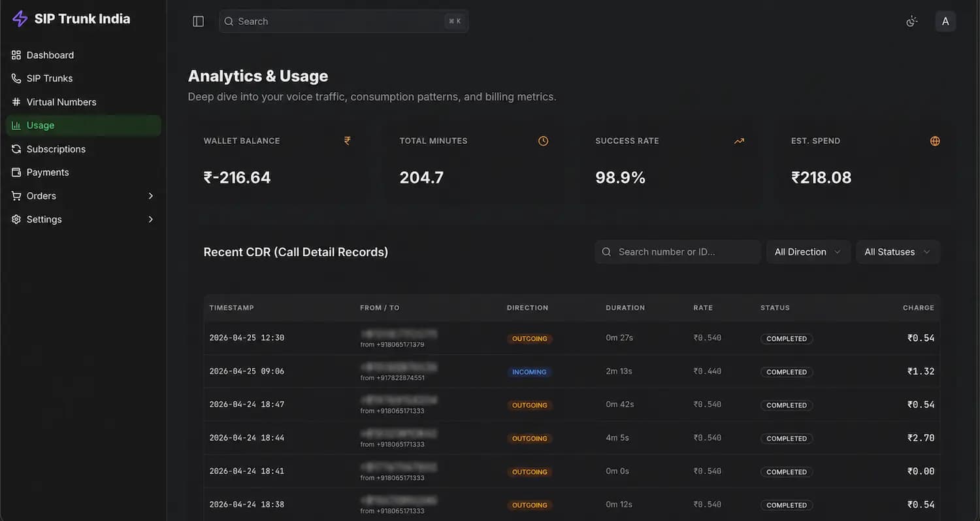Open Virtual Numbers section
The height and width of the screenshot is (521, 980).
tap(84, 102)
